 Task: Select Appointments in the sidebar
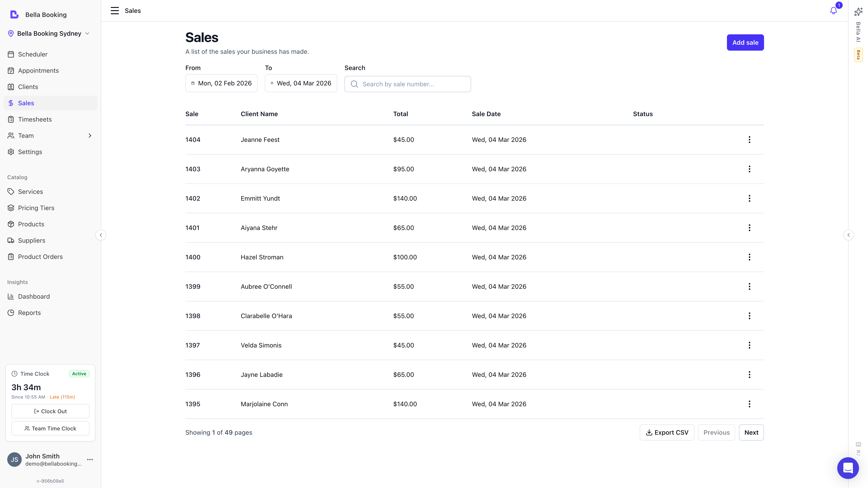tap(38, 70)
